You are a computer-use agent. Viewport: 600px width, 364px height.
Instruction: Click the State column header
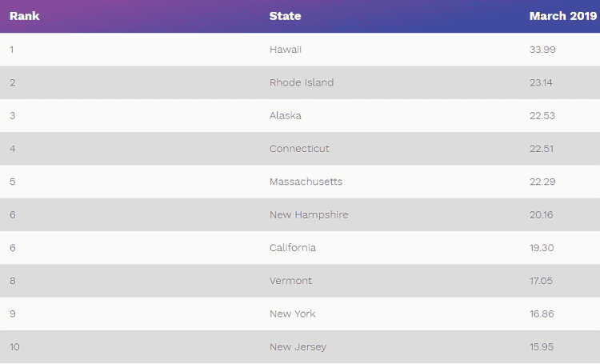pos(286,16)
